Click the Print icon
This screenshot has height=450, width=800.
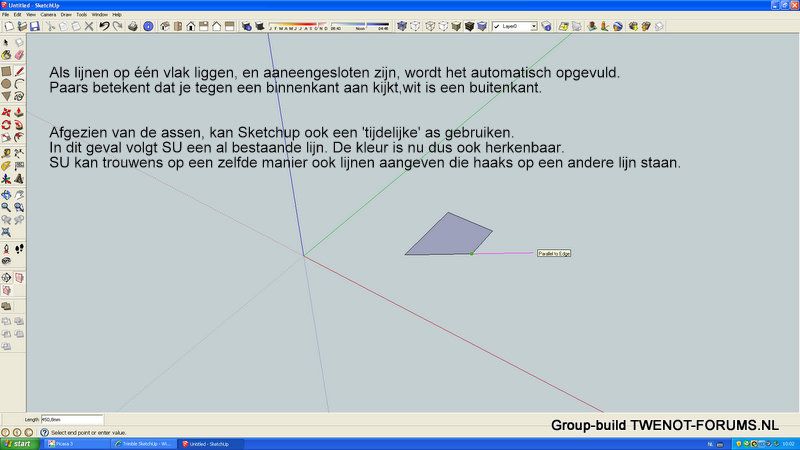pos(133,26)
